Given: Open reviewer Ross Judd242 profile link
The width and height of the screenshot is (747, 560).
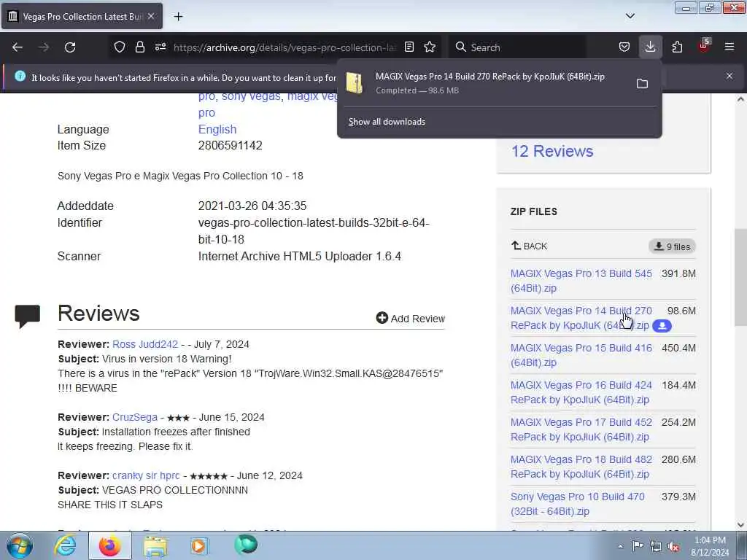Looking at the screenshot, I should [x=145, y=344].
